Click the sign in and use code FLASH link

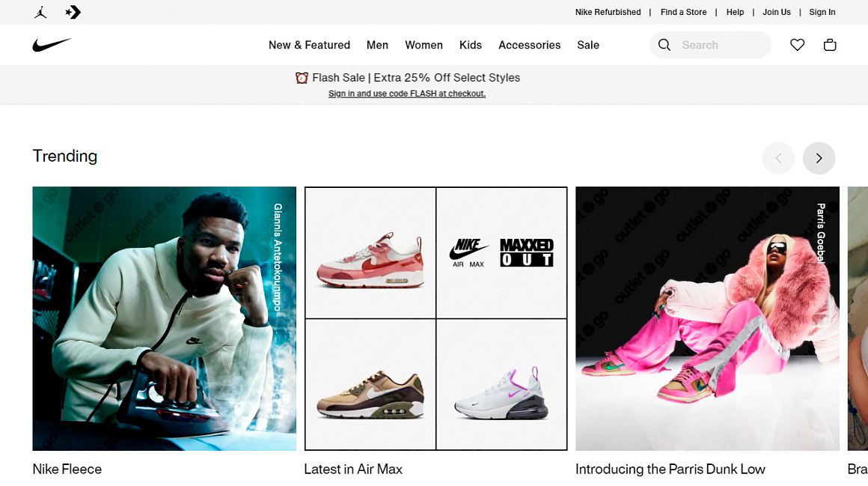coord(407,94)
